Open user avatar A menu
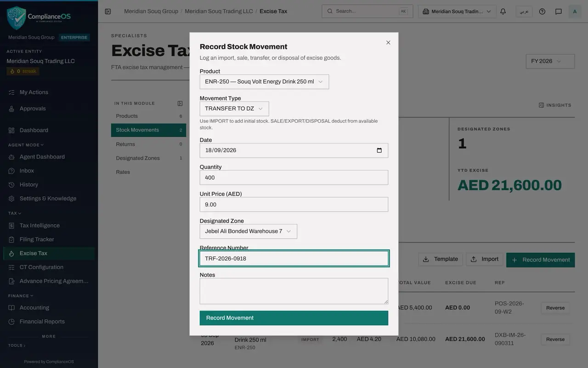 coord(575,11)
